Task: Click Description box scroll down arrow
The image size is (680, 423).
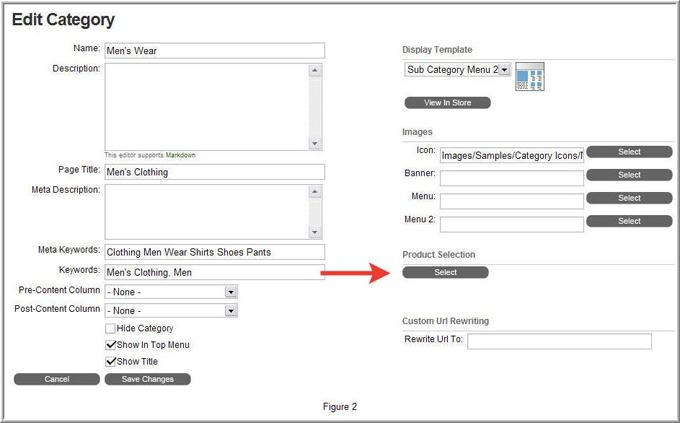Action: (x=315, y=143)
